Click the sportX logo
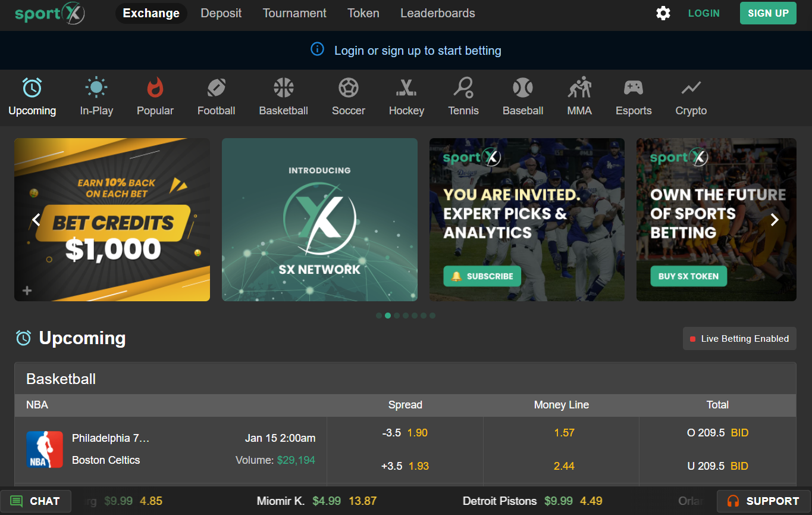Screen dimensions: 812x515 (x=50, y=13)
